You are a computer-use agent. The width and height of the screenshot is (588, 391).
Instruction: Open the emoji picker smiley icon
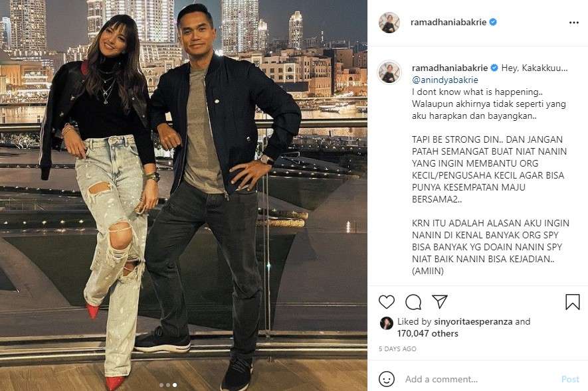click(x=386, y=379)
